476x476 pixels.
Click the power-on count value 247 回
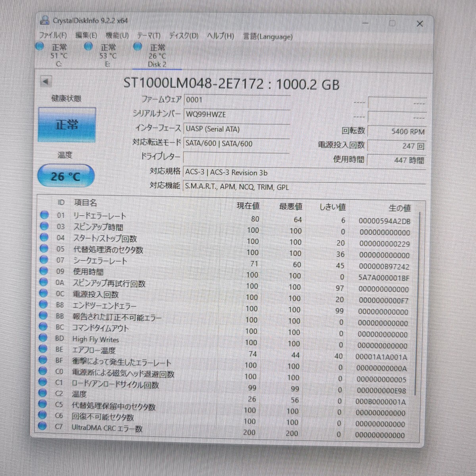pyautogui.click(x=397, y=146)
